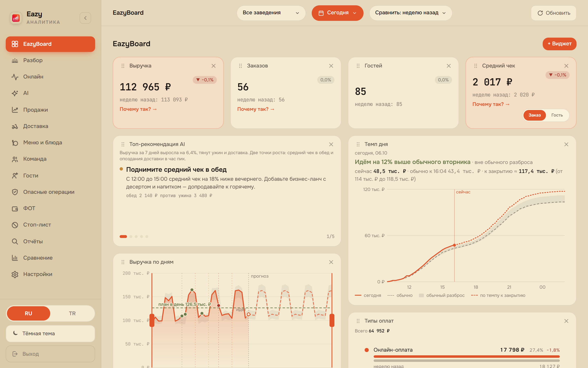Open the AI menu item
The image size is (588, 368).
pos(50,93)
